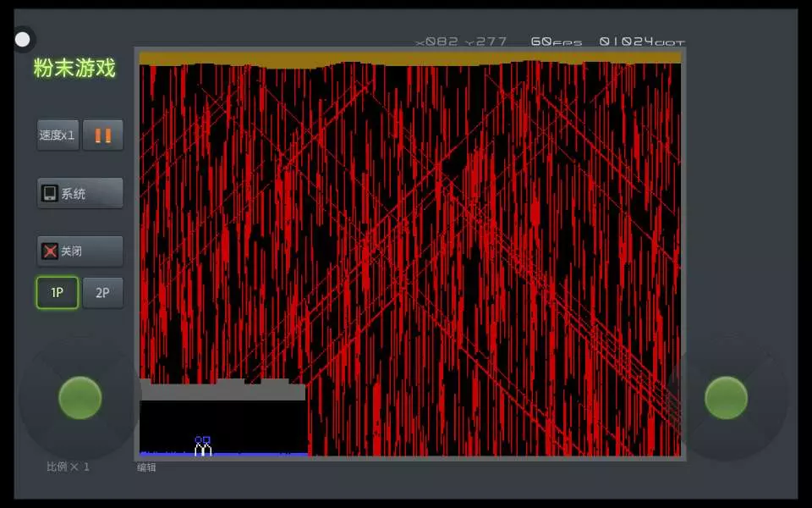Click the white circle button at top left
The width and height of the screenshot is (812, 508).
[x=22, y=40]
